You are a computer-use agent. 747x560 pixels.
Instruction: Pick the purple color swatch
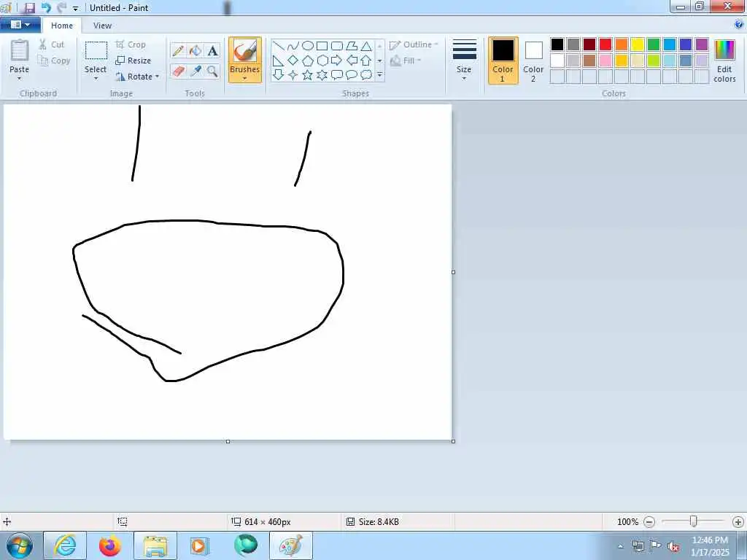pos(702,44)
